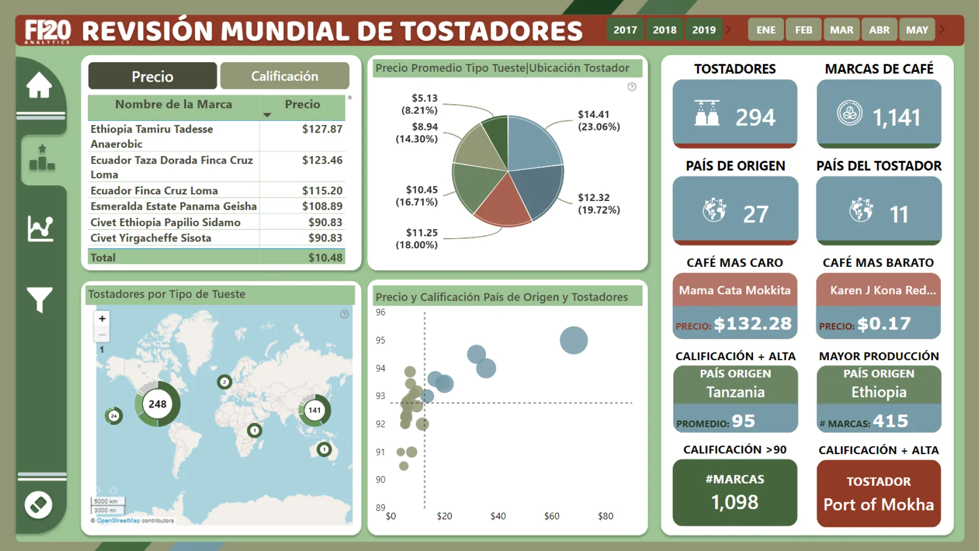The image size is (980, 551).
Task: Filter by year 2017
Action: (625, 30)
